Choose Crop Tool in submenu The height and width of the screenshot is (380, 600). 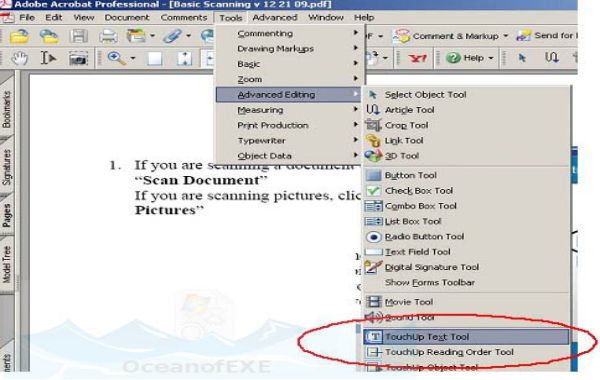click(x=466, y=125)
